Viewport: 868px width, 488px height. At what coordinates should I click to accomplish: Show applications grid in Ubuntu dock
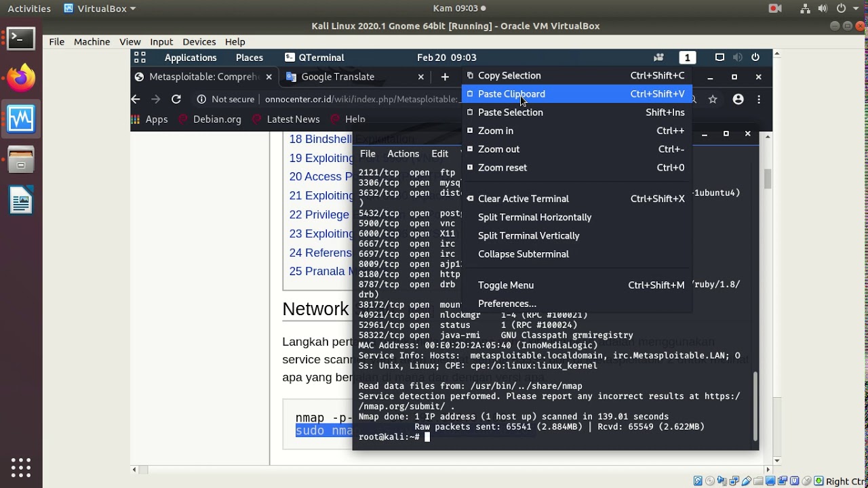pos(21,467)
